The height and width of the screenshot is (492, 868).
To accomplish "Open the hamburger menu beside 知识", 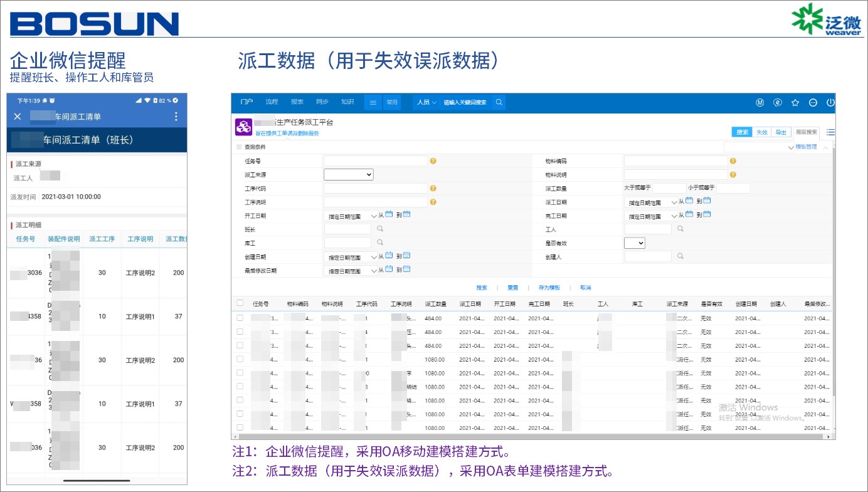I will pyautogui.click(x=373, y=102).
